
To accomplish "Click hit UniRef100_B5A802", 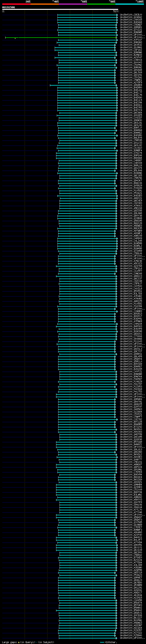I will coord(131,610).
